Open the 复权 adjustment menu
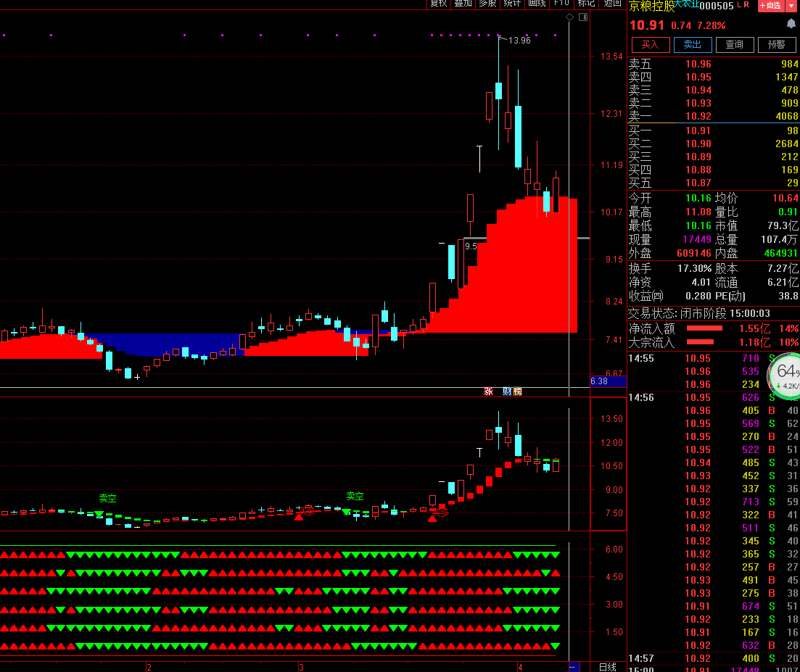Screen dimensions: 800x672 (x=438, y=4)
